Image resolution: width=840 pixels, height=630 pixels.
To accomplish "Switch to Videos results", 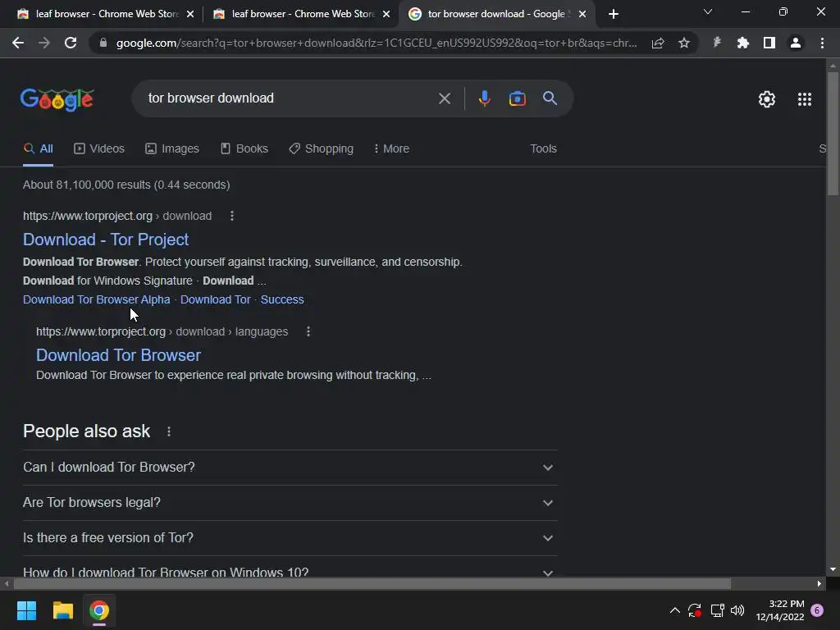I will click(99, 149).
